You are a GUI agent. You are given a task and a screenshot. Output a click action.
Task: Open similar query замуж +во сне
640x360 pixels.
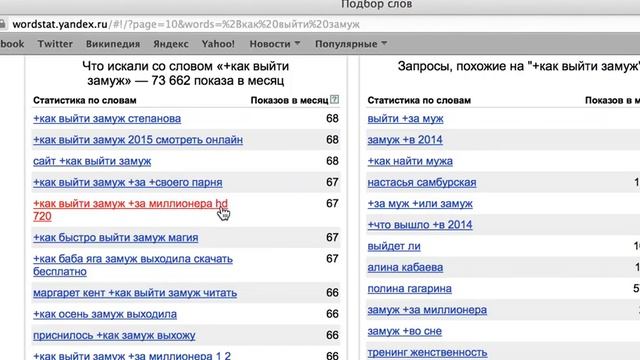click(404, 331)
